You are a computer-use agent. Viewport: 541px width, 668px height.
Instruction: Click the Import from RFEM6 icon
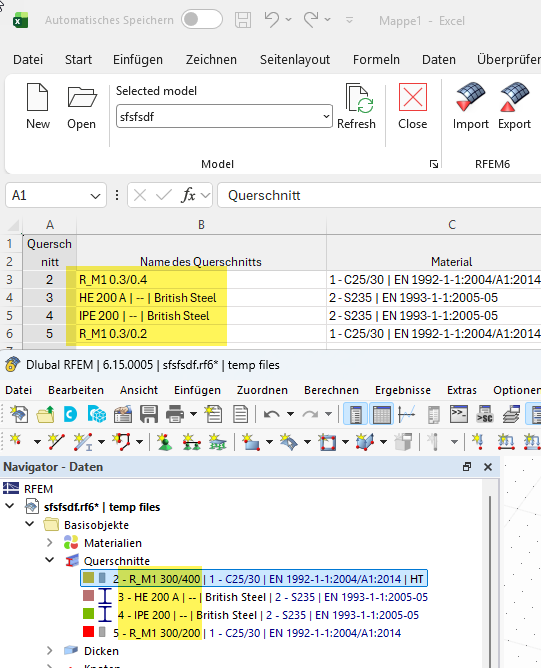point(470,97)
